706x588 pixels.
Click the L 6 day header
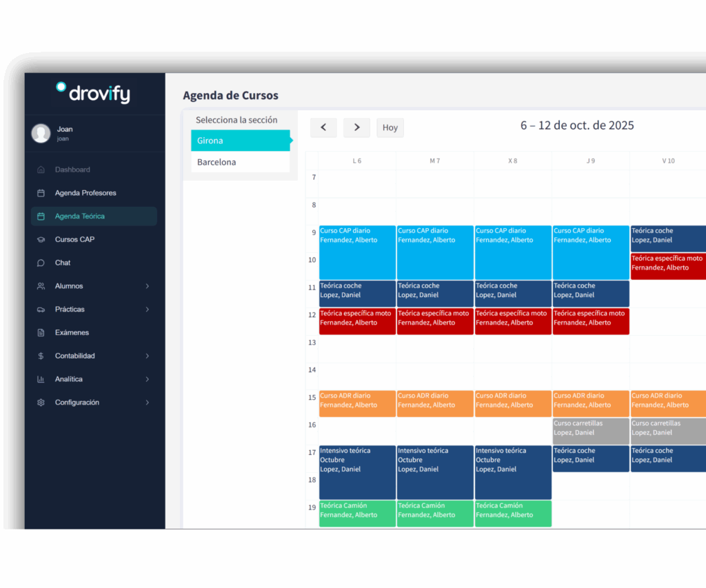tap(357, 161)
